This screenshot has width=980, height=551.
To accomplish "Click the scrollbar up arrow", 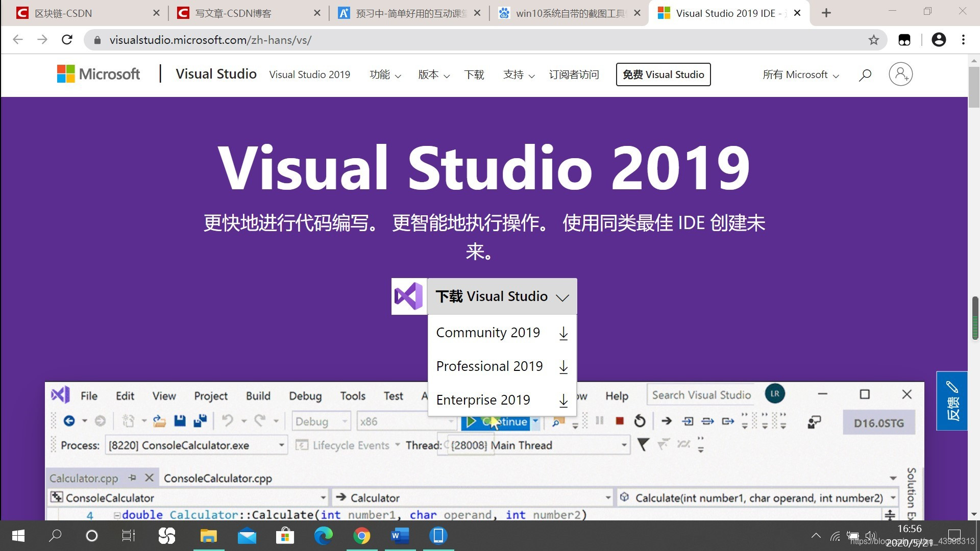I will [x=973, y=60].
